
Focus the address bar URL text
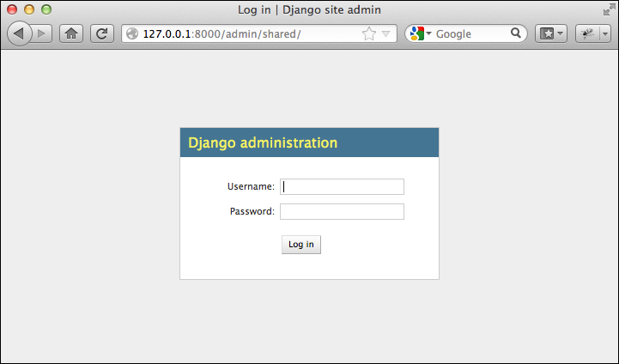222,34
